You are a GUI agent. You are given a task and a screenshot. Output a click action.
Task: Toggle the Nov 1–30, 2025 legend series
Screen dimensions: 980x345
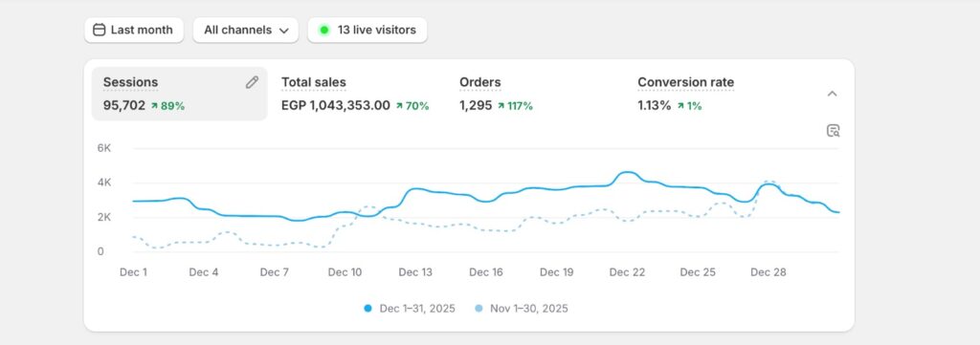522,308
